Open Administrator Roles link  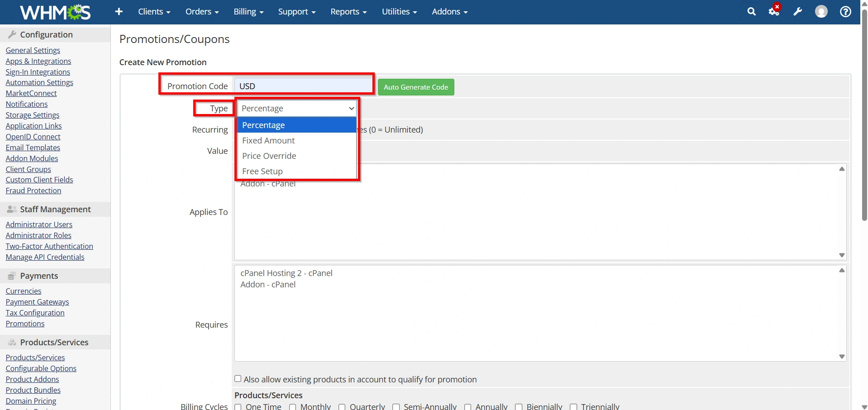point(38,235)
